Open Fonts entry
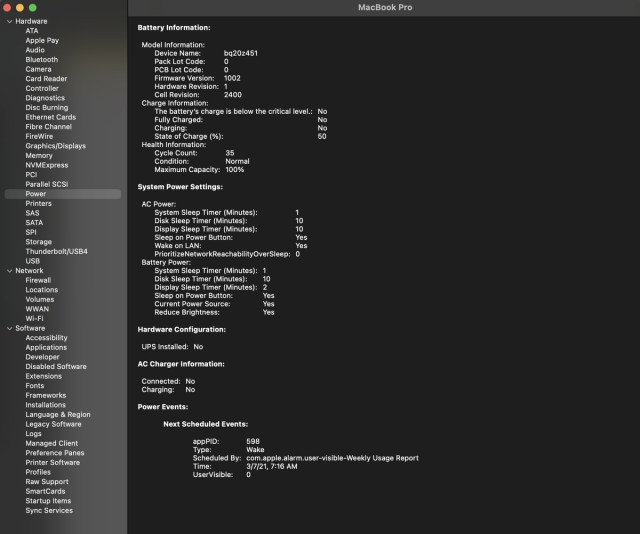The image size is (640, 534). (x=35, y=386)
